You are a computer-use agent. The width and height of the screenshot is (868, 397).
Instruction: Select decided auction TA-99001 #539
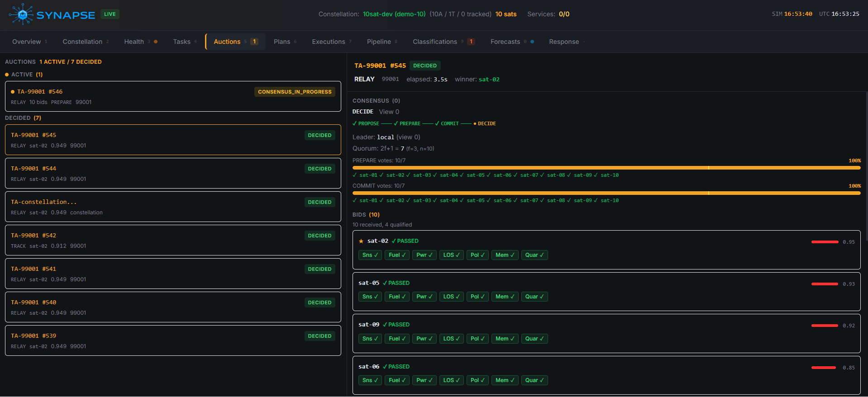(173, 340)
